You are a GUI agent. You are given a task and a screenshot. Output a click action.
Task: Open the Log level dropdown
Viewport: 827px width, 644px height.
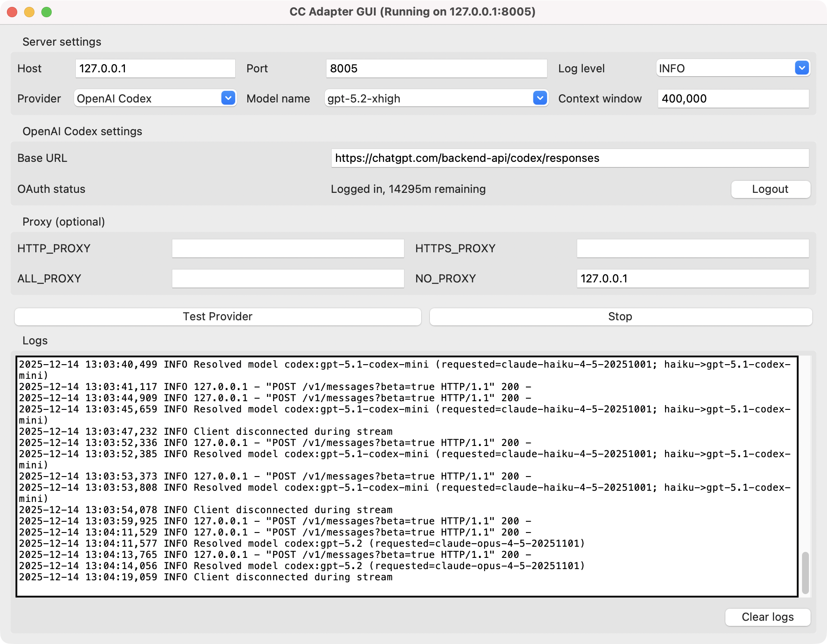coord(732,68)
